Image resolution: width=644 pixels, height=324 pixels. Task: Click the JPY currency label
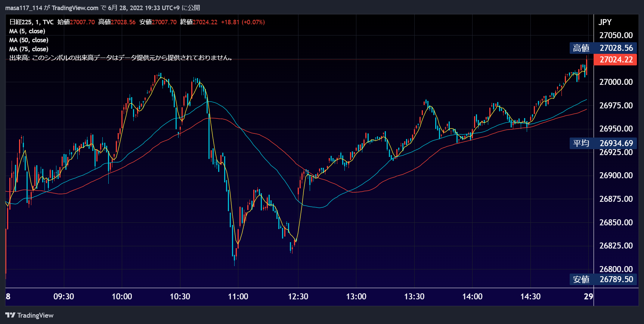pos(605,22)
